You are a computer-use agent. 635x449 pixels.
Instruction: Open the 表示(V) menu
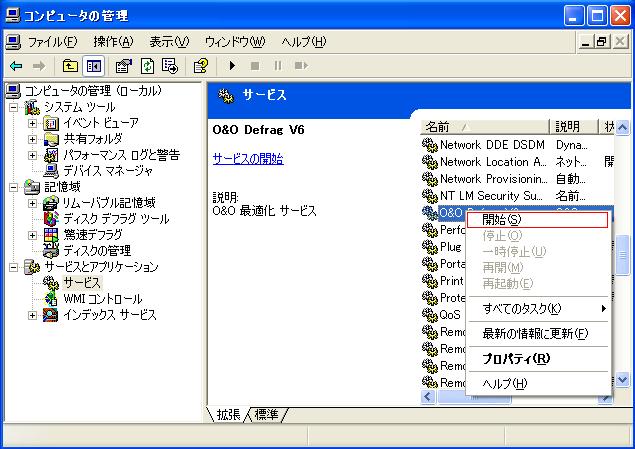[169, 42]
